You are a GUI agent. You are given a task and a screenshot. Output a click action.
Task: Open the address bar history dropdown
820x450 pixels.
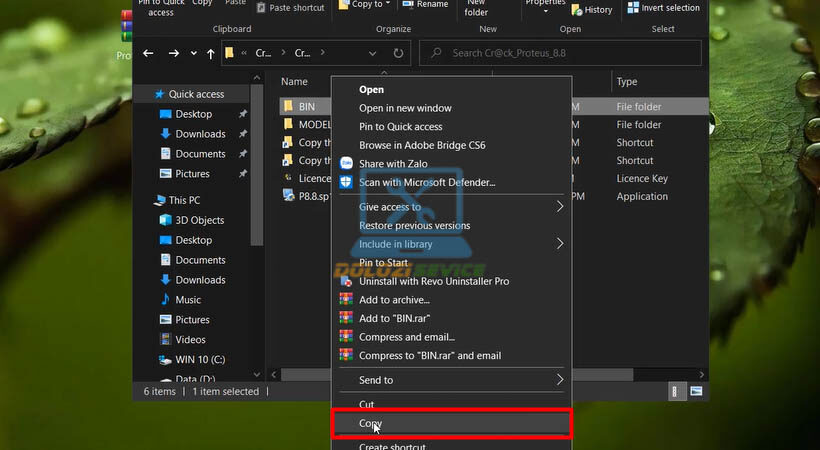[374, 53]
